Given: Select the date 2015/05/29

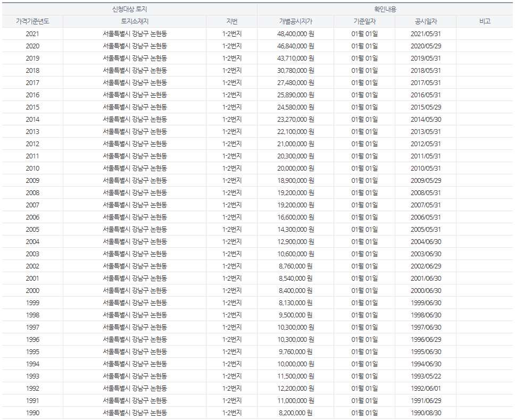Looking at the screenshot, I should tap(426, 107).
